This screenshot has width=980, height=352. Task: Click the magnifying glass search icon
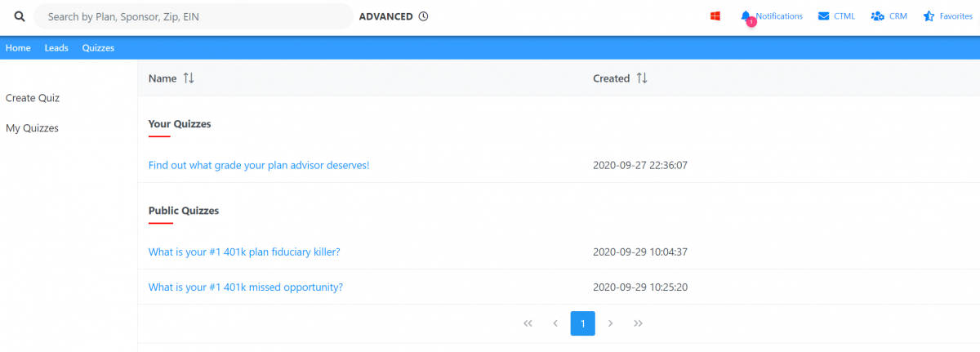pos(20,16)
